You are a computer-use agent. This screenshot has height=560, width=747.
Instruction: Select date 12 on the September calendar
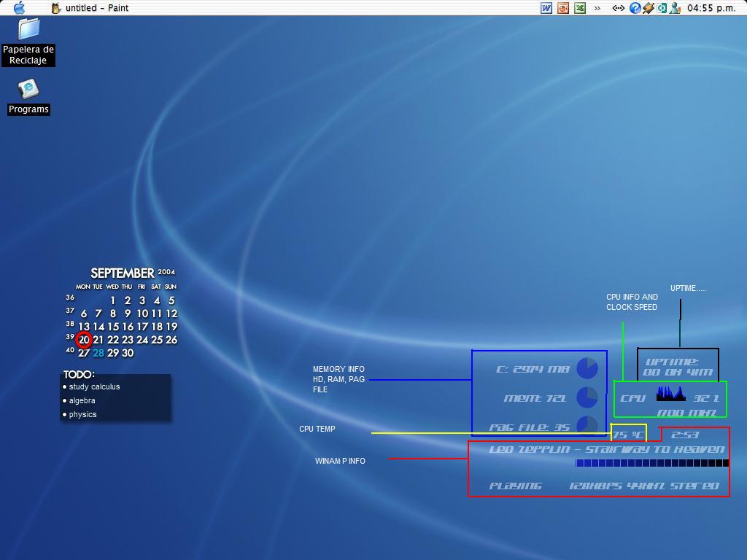[x=171, y=314]
